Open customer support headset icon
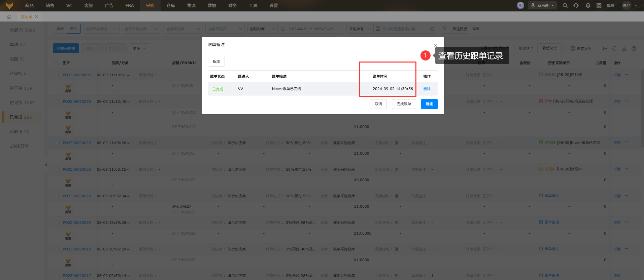 [576, 5]
